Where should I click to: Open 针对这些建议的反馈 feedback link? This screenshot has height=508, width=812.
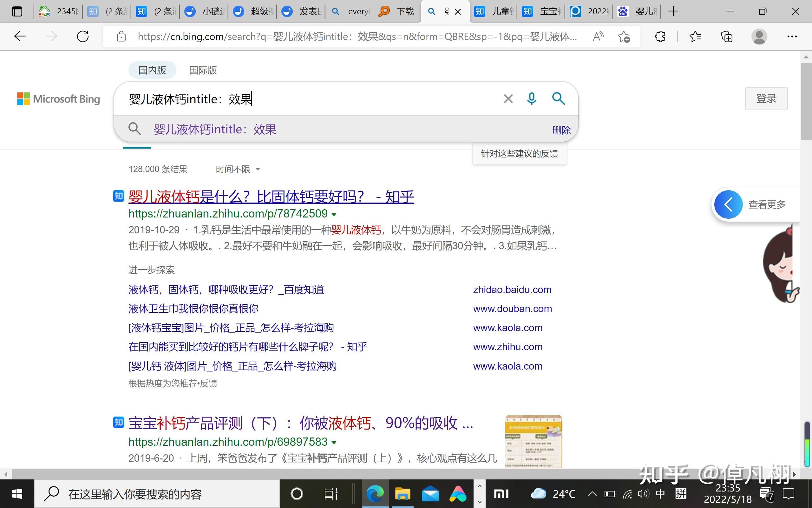[x=520, y=154]
